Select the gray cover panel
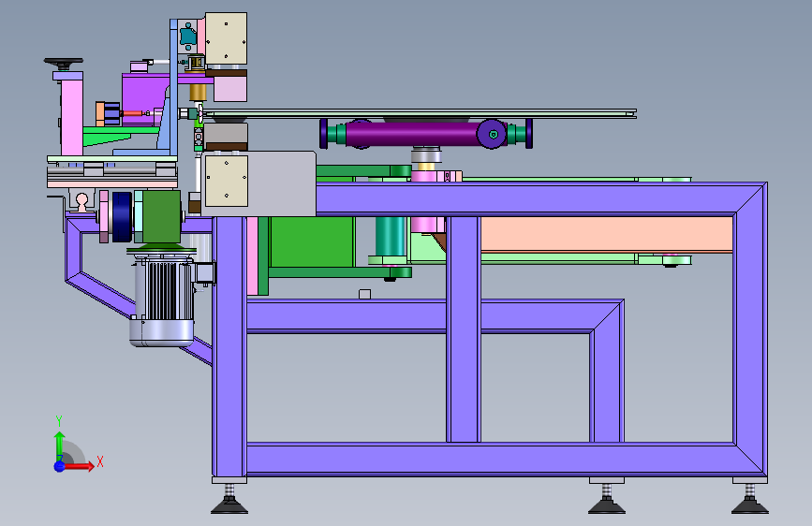 [x=280, y=183]
